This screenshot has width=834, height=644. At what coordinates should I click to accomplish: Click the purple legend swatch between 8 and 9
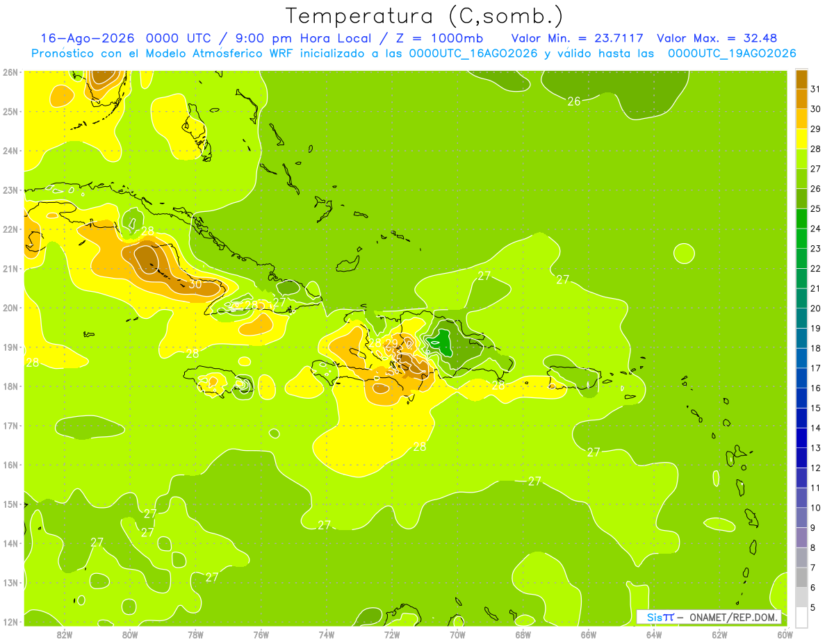tap(801, 538)
